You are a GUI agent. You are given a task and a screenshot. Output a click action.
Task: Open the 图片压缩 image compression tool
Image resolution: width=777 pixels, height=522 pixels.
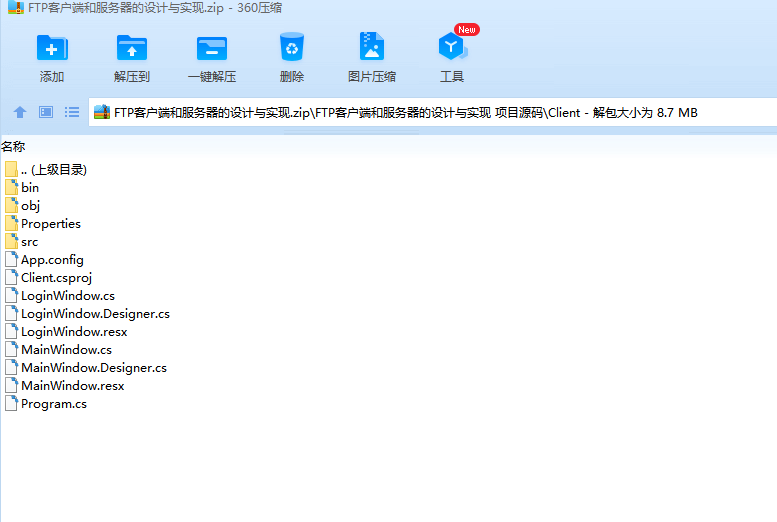pyautogui.click(x=372, y=46)
